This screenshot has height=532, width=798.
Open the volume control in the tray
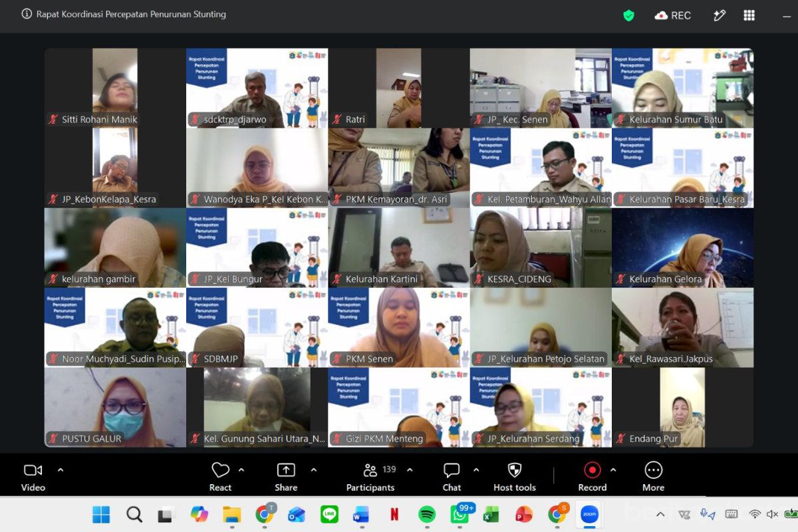[x=773, y=514]
